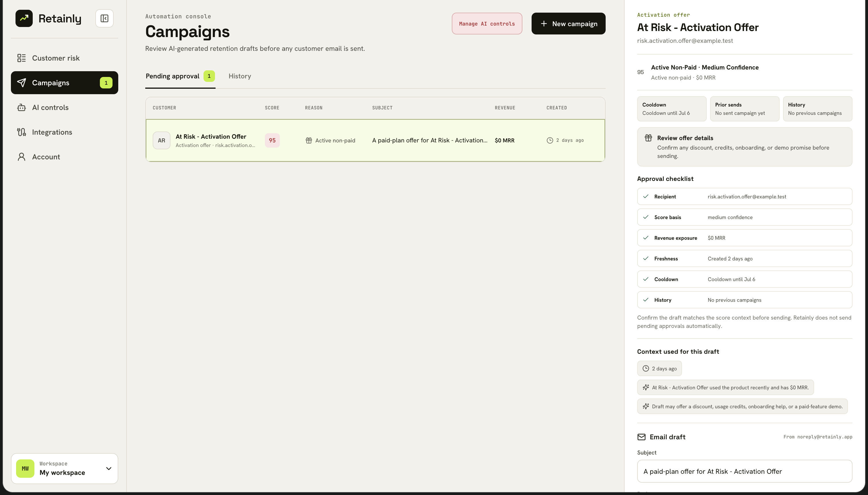Click the checkmark beside Revenue exposure
868x495 pixels.
point(646,238)
